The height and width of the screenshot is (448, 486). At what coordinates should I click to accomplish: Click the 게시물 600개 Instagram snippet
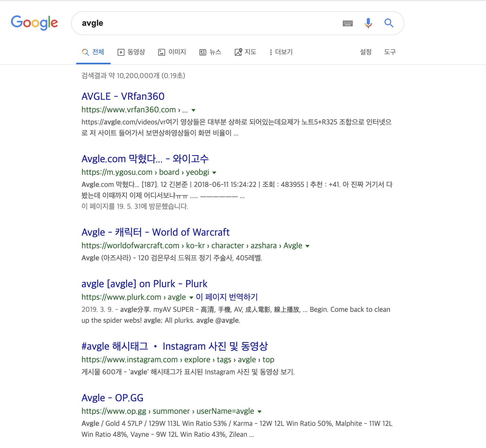(188, 372)
